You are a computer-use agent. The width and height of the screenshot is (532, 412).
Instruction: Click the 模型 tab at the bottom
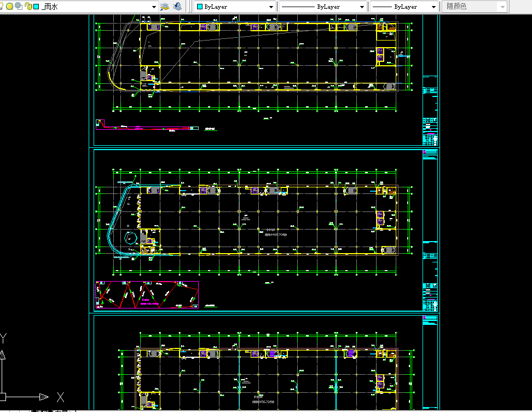(42, 411)
